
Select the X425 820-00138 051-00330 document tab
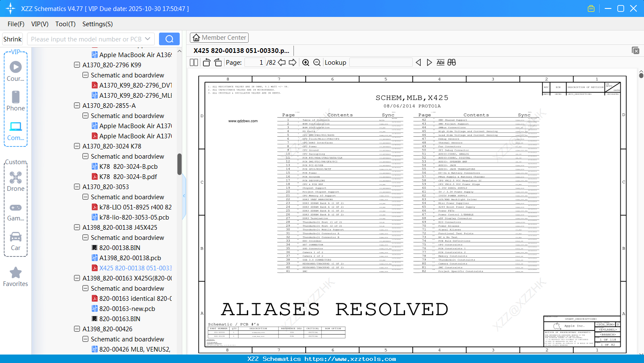tap(241, 51)
